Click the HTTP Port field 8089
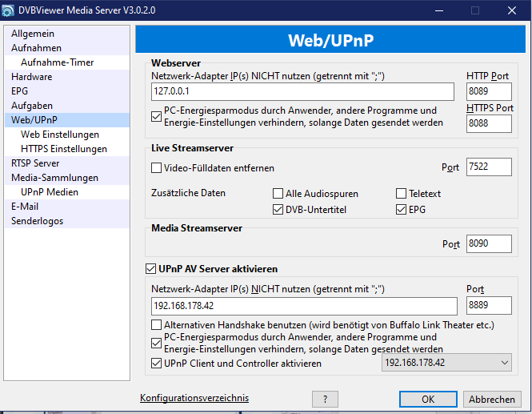 tap(489, 91)
